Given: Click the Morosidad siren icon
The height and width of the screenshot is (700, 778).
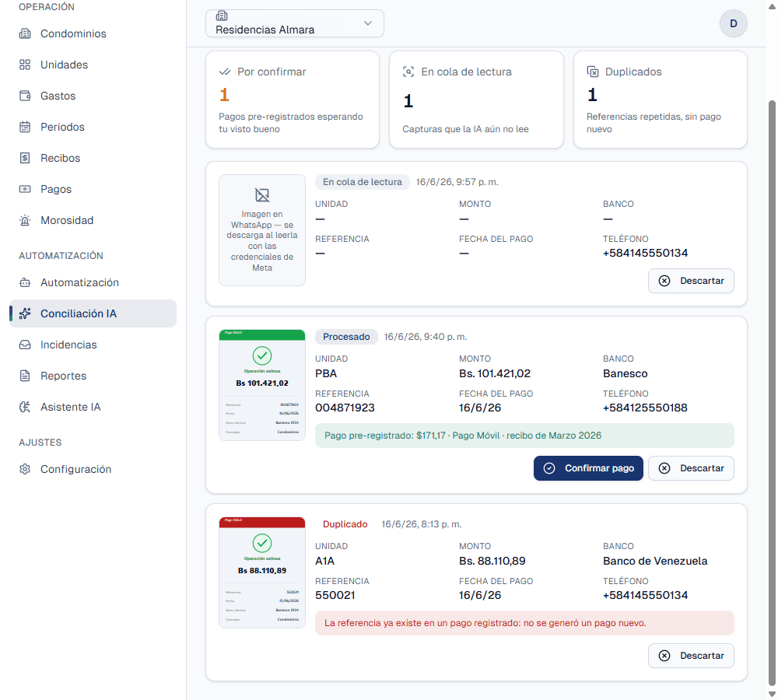Looking at the screenshot, I should click(x=25, y=220).
